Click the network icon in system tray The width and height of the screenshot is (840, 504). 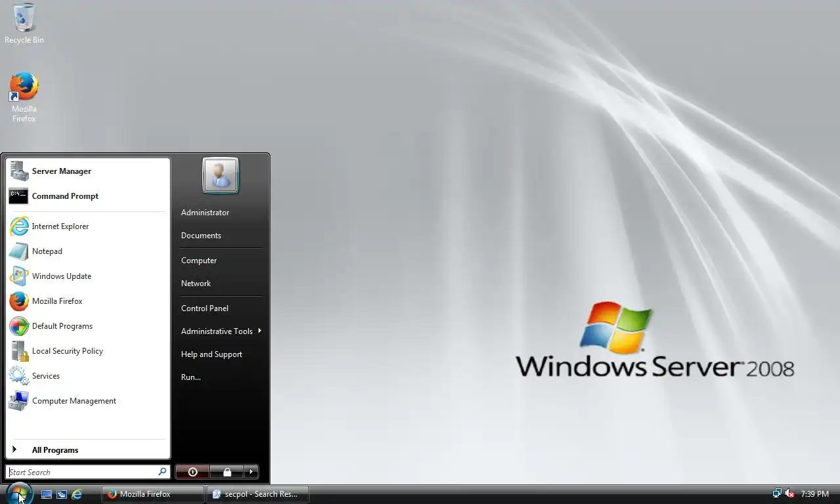(x=777, y=493)
